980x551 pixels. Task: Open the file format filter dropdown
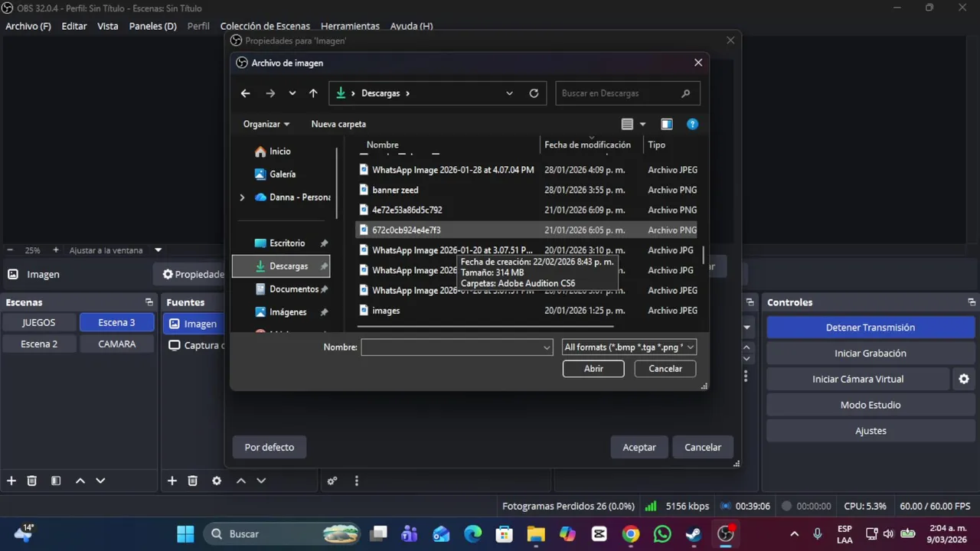pyautogui.click(x=629, y=347)
